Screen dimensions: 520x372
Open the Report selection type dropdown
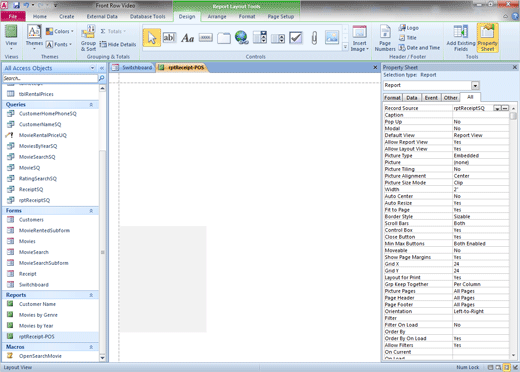point(475,86)
